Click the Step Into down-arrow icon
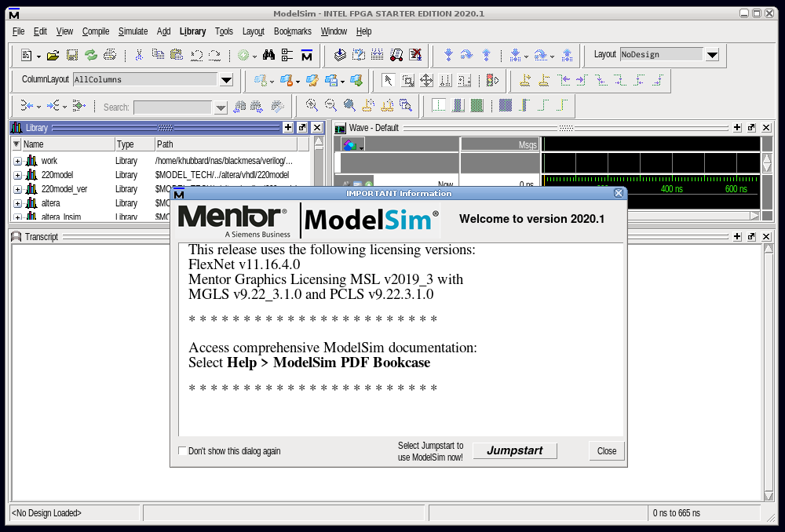 point(448,55)
